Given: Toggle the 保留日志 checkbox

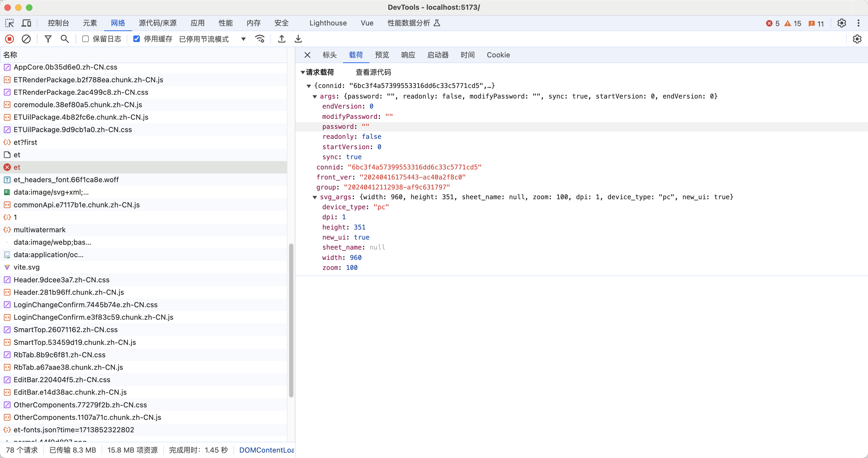Looking at the screenshot, I should (x=86, y=39).
